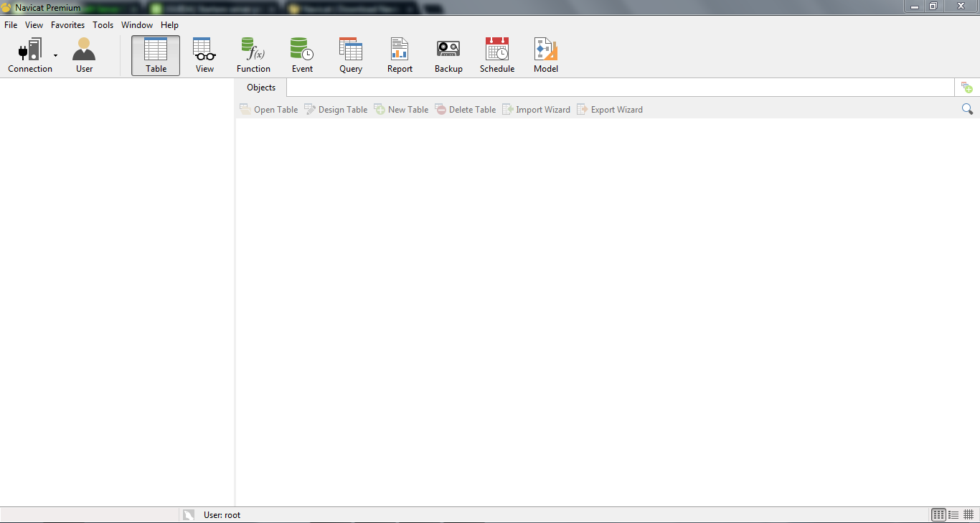
Task: Click the status bar icon left of User: root
Action: (189, 515)
